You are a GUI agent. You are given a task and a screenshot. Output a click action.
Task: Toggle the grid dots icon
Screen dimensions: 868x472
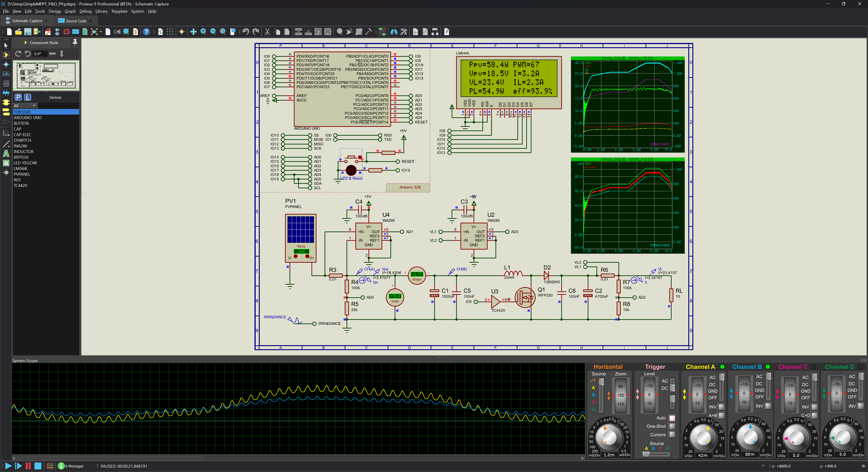[x=170, y=32]
